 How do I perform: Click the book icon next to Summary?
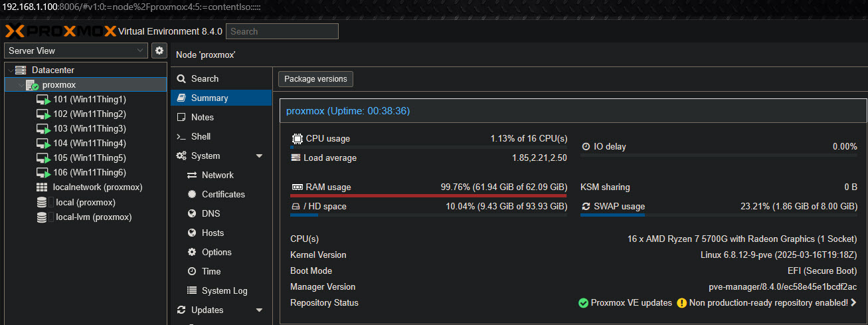point(181,98)
